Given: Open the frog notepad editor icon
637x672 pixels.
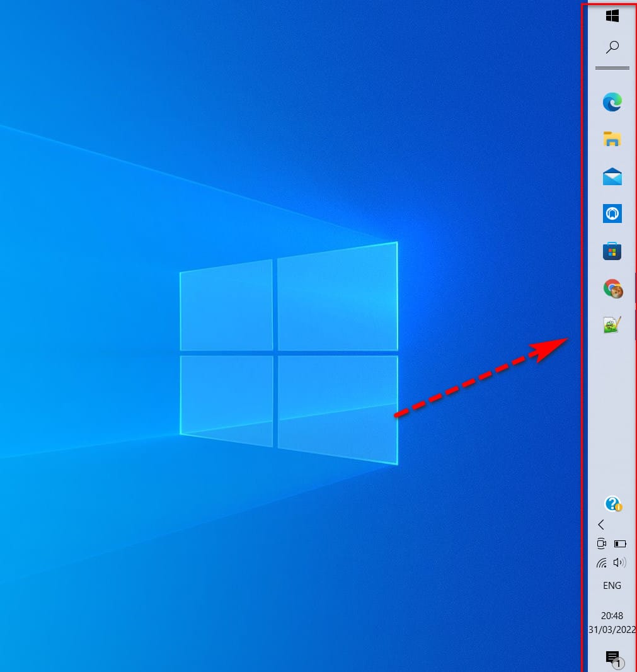Looking at the screenshot, I should coord(612,325).
